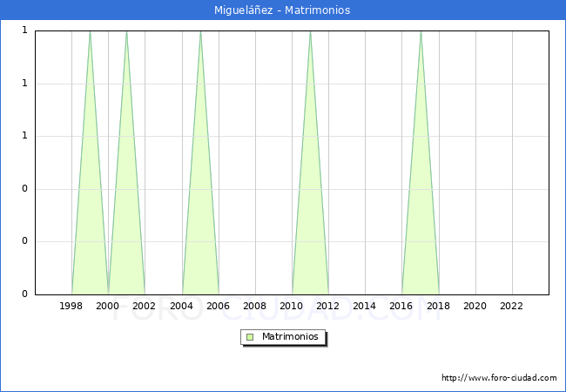Click the data peak at 2005
566x392 pixels.
(x=200, y=32)
